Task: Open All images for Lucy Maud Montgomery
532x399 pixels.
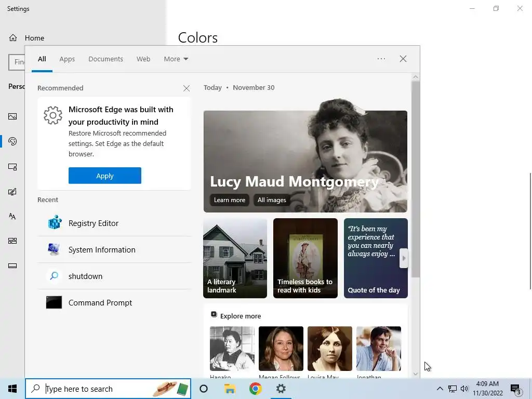Action: click(271, 200)
